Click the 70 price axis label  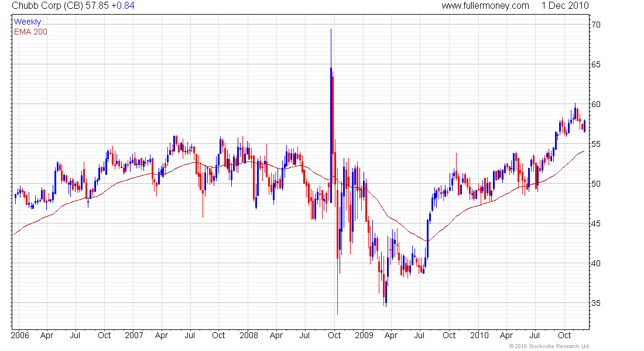point(595,25)
